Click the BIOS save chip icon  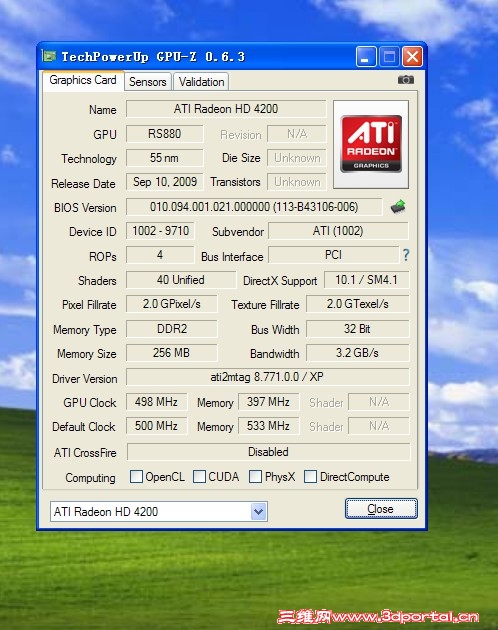click(x=398, y=207)
